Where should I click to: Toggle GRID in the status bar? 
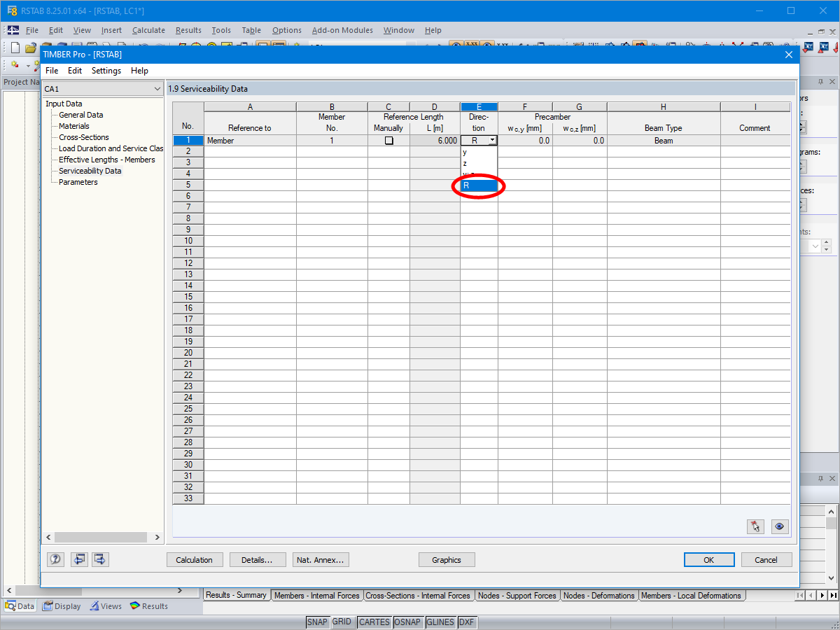click(342, 622)
